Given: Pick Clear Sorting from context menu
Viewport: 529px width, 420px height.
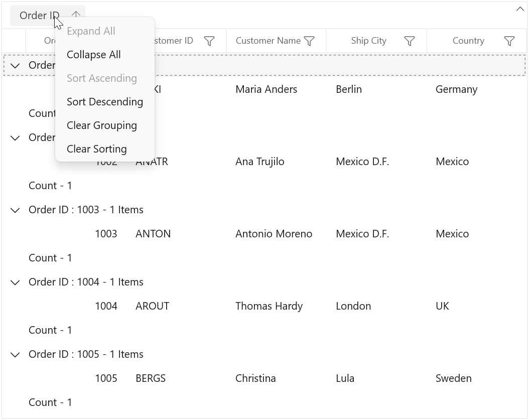Looking at the screenshot, I should tap(105, 149).
